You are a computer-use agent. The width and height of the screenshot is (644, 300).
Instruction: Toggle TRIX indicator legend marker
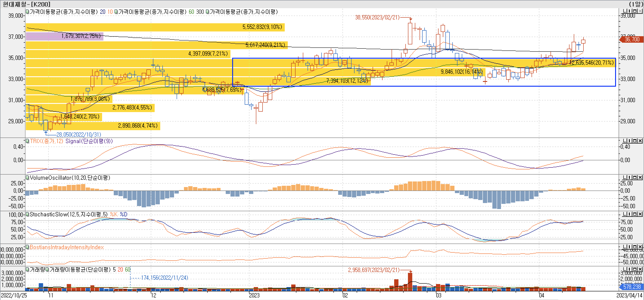pyautogui.click(x=28, y=141)
